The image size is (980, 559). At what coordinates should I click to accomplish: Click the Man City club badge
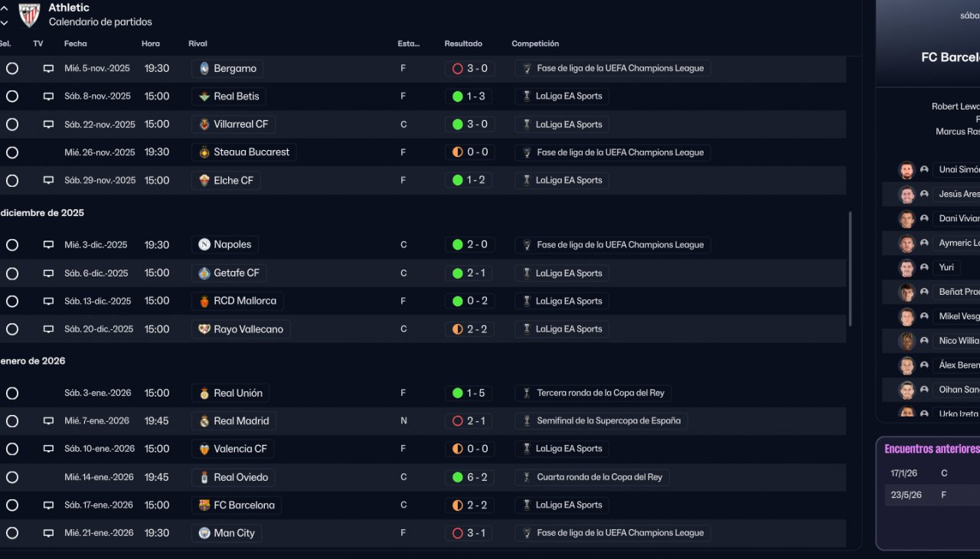click(204, 533)
